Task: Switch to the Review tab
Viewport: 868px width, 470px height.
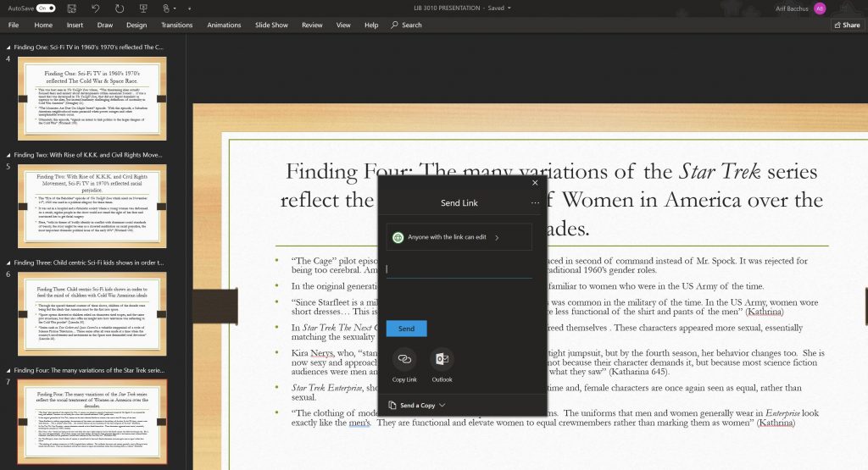Action: [312, 25]
